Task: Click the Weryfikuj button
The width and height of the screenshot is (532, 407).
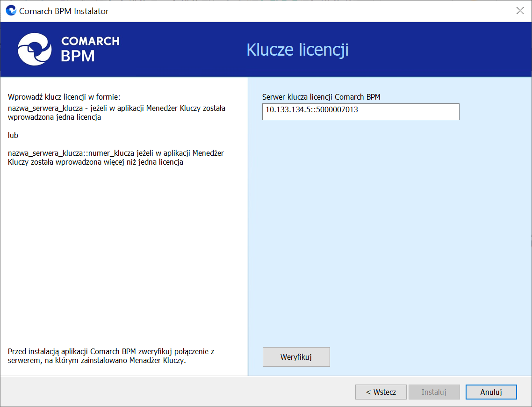Action: [x=296, y=357]
